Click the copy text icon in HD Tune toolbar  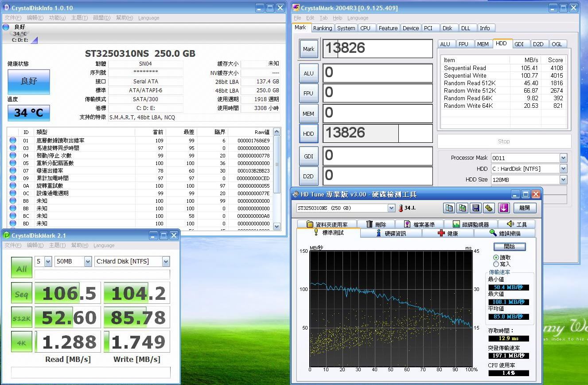(x=449, y=208)
